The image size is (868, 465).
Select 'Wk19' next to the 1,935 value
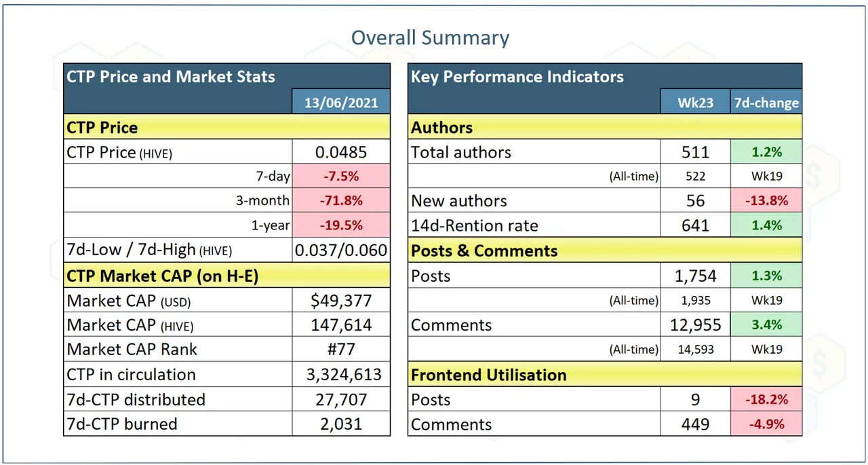(766, 300)
